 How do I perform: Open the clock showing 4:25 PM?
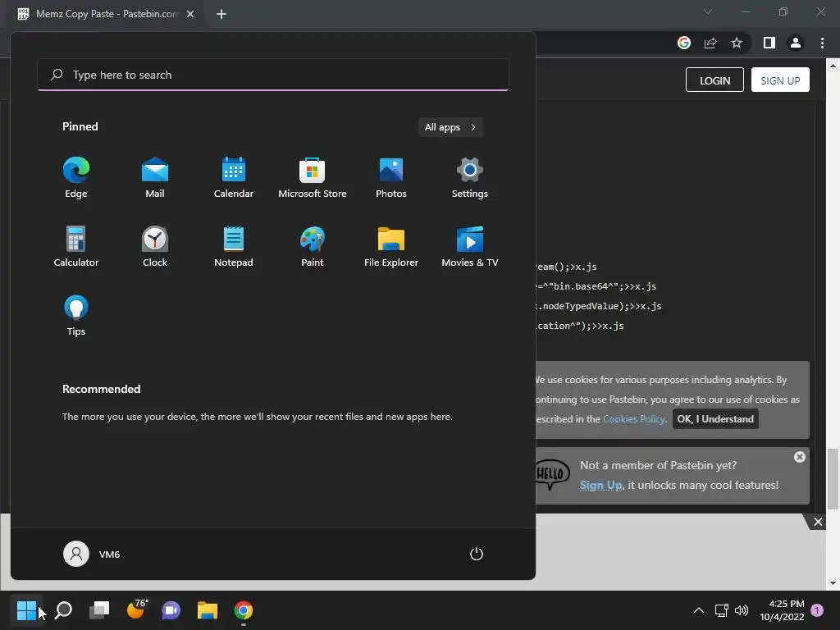pos(782,610)
